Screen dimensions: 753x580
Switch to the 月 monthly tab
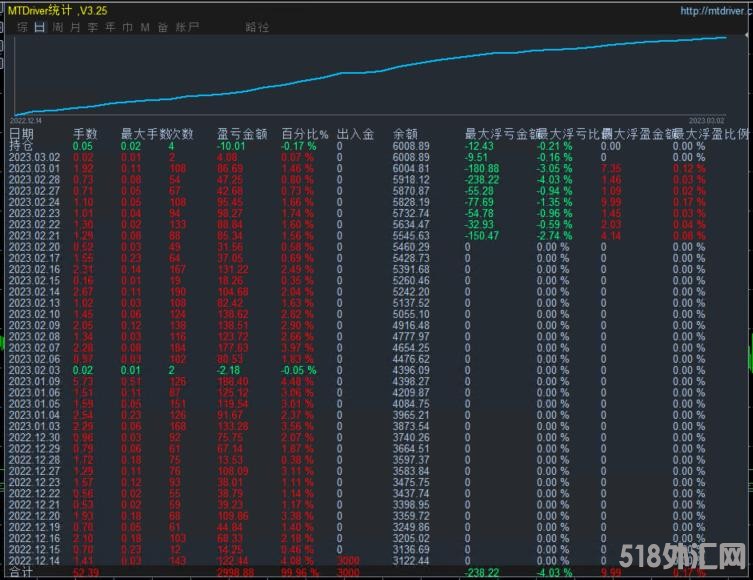click(x=75, y=27)
